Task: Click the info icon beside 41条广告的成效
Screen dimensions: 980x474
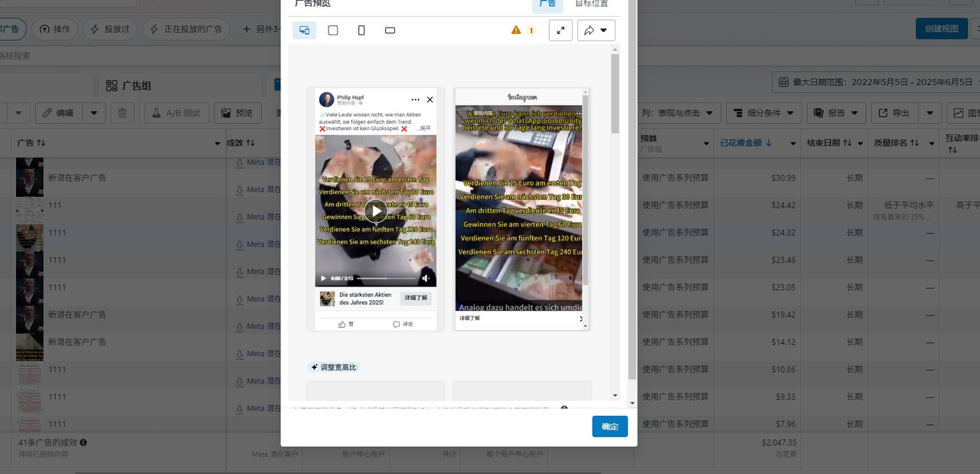Action: [x=83, y=443]
